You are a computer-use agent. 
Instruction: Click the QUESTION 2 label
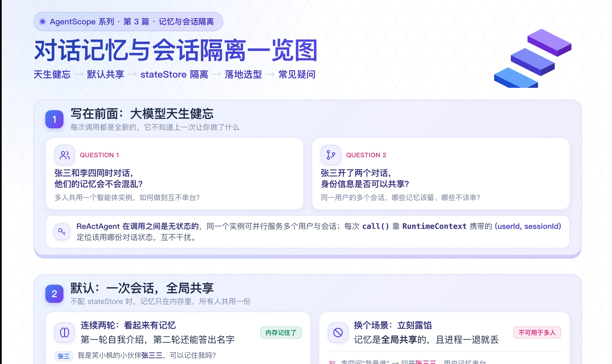tap(366, 155)
